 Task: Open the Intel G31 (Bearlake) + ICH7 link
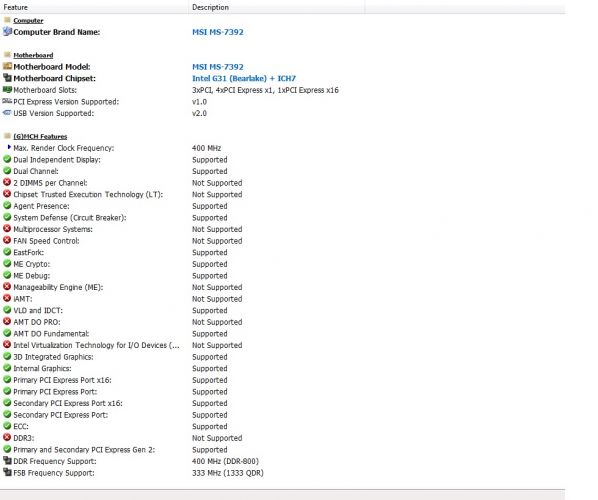click(x=244, y=78)
